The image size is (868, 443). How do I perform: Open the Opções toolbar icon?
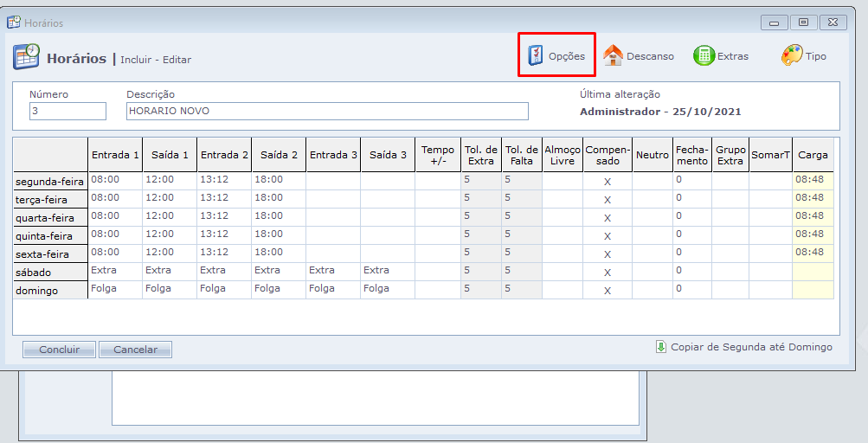[x=537, y=56]
